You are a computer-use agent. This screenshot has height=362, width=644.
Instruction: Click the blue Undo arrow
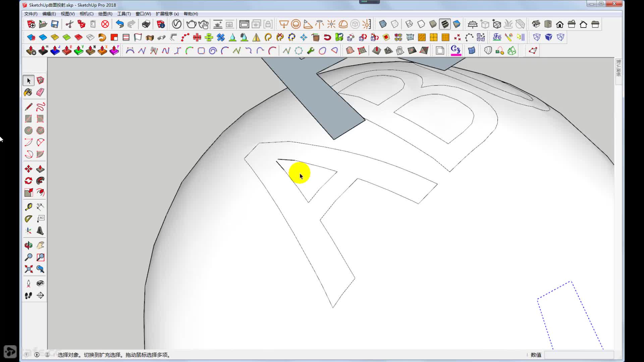click(120, 24)
